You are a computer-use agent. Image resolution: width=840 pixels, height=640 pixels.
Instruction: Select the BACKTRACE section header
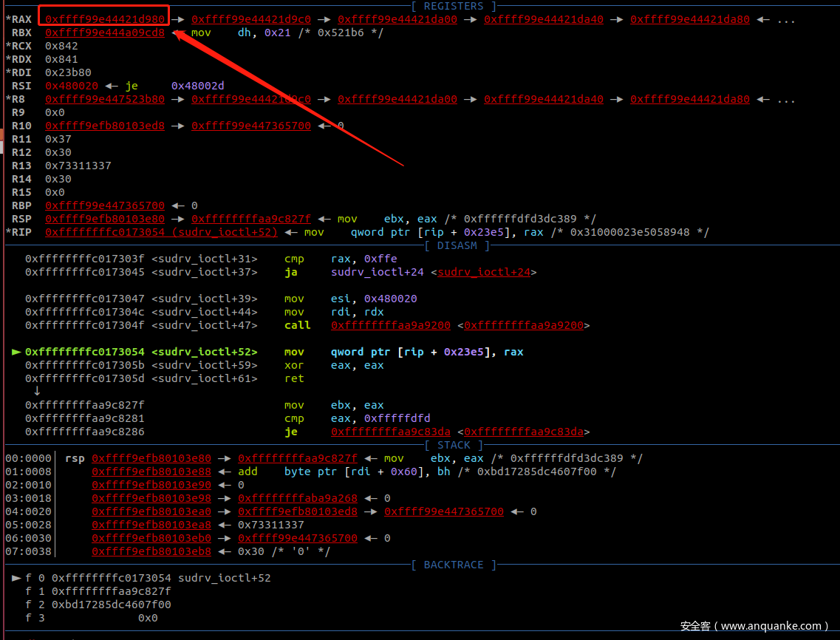[x=454, y=565]
